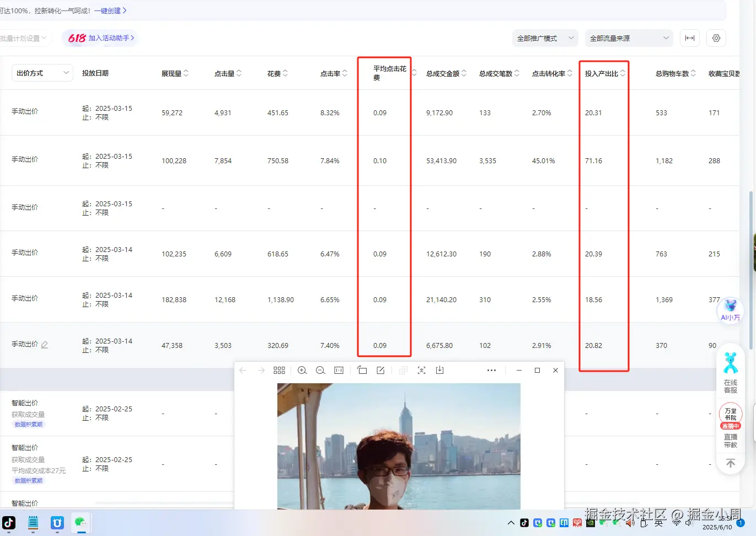The image size is (756, 536).
Task: Select the hillside harbor photo in viewer
Action: [x=399, y=446]
